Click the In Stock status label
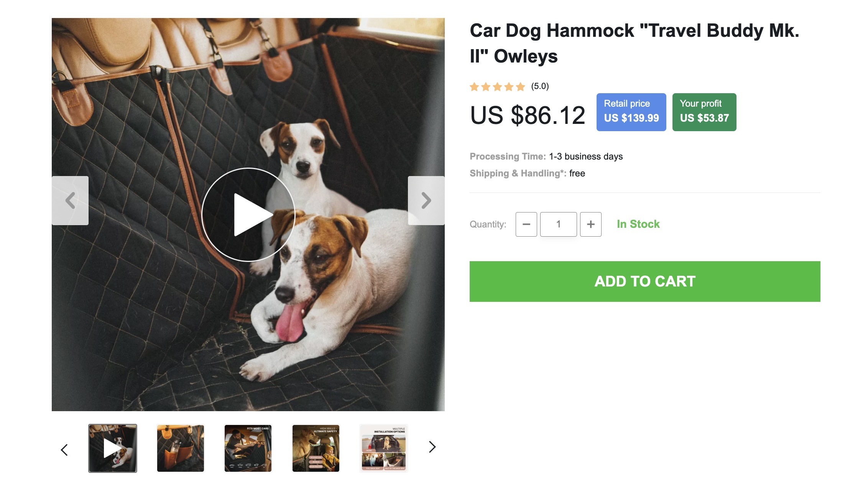This screenshot has width=868, height=494. point(638,224)
